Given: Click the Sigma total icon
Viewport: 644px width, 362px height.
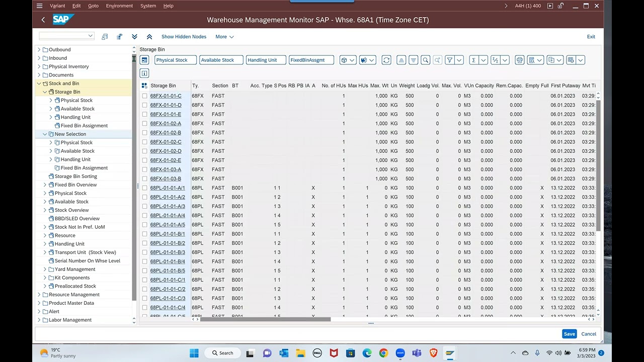Looking at the screenshot, I should point(473,60).
